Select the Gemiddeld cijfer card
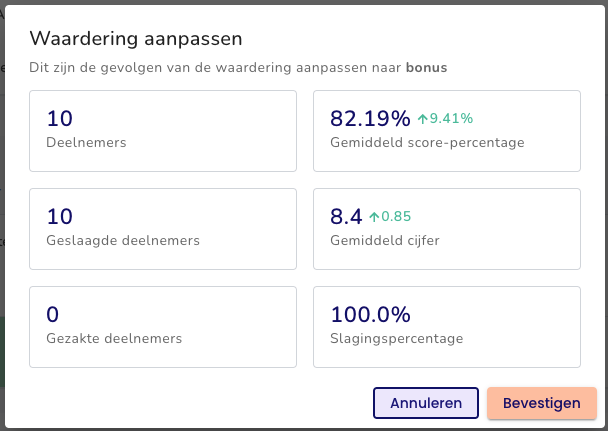Screen dimensions: 608x431 click(x=447, y=229)
